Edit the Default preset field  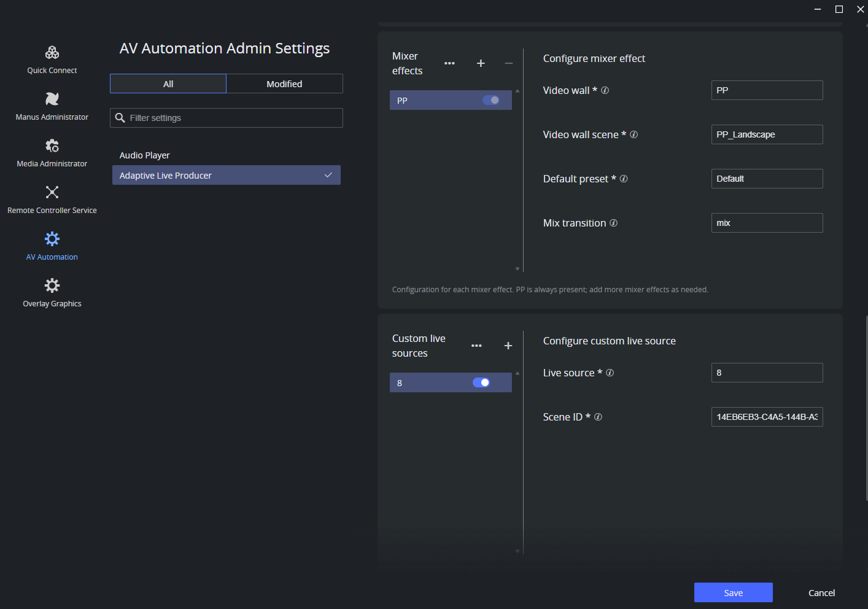[767, 179]
